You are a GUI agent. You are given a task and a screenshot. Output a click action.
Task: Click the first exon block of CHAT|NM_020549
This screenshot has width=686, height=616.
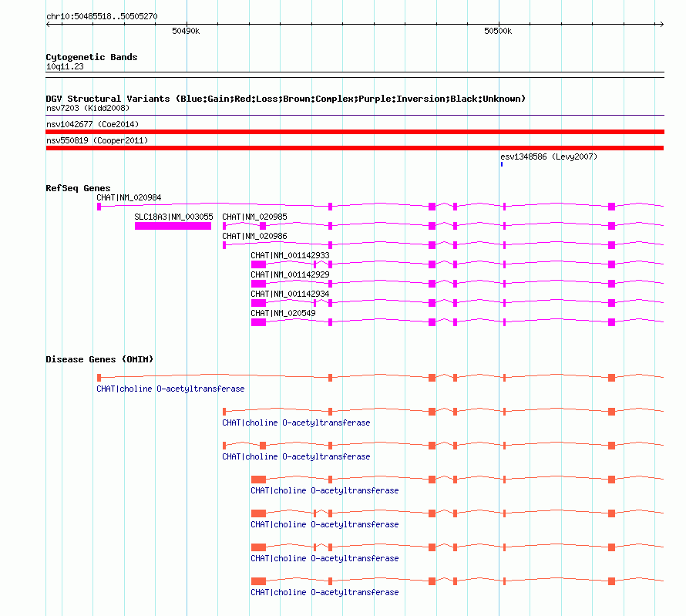258,322
